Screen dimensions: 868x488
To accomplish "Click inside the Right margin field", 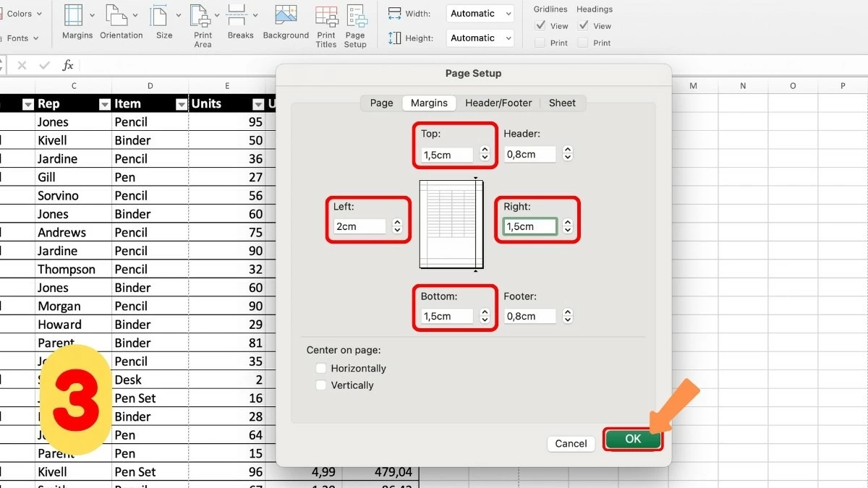I will pos(528,226).
